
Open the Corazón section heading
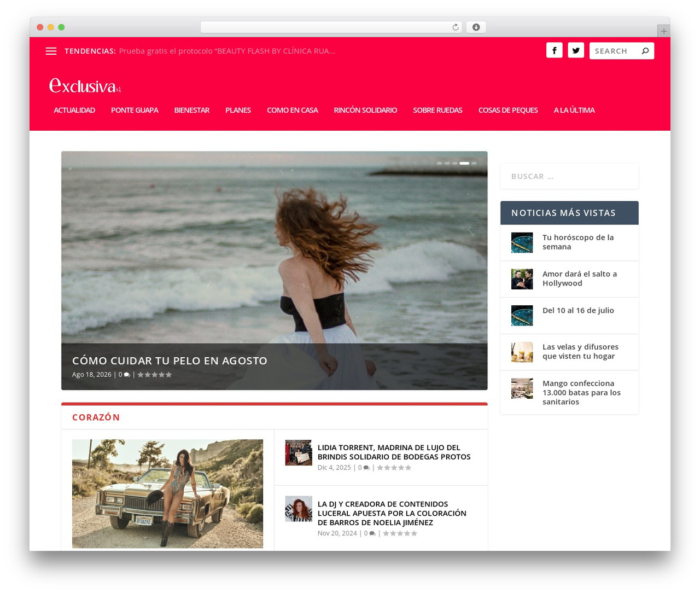(96, 417)
